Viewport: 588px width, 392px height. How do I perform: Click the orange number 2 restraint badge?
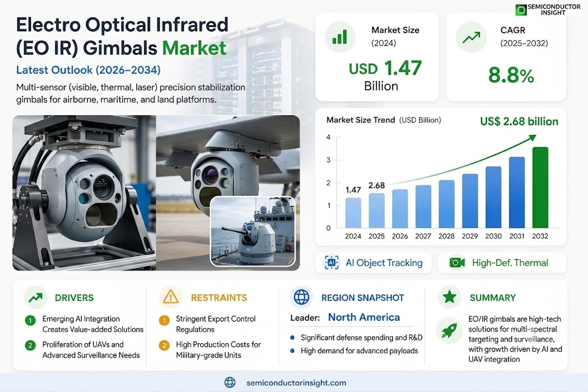pyautogui.click(x=164, y=346)
